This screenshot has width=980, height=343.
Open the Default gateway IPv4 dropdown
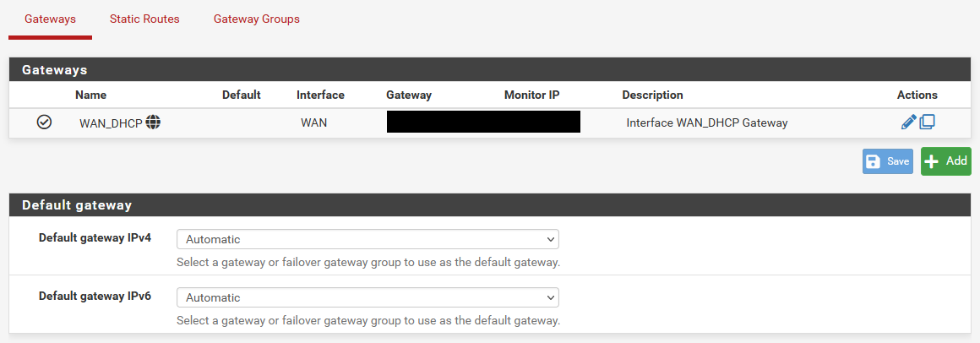pos(367,239)
